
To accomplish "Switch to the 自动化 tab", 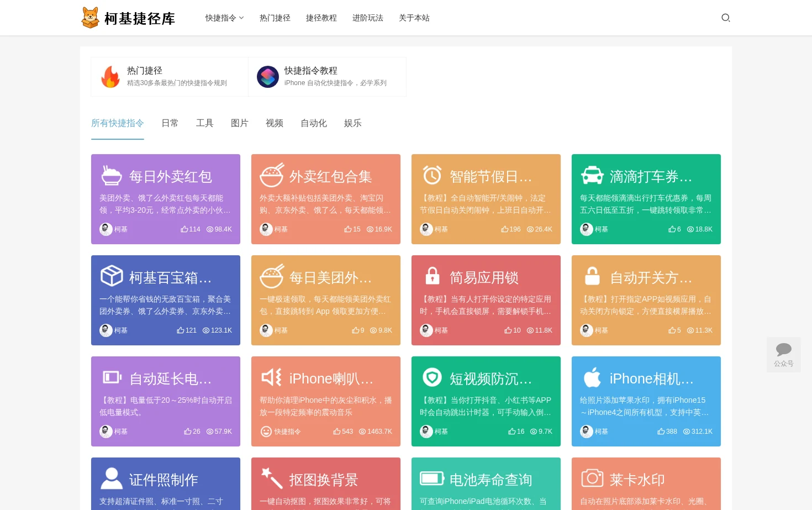I will (x=314, y=123).
